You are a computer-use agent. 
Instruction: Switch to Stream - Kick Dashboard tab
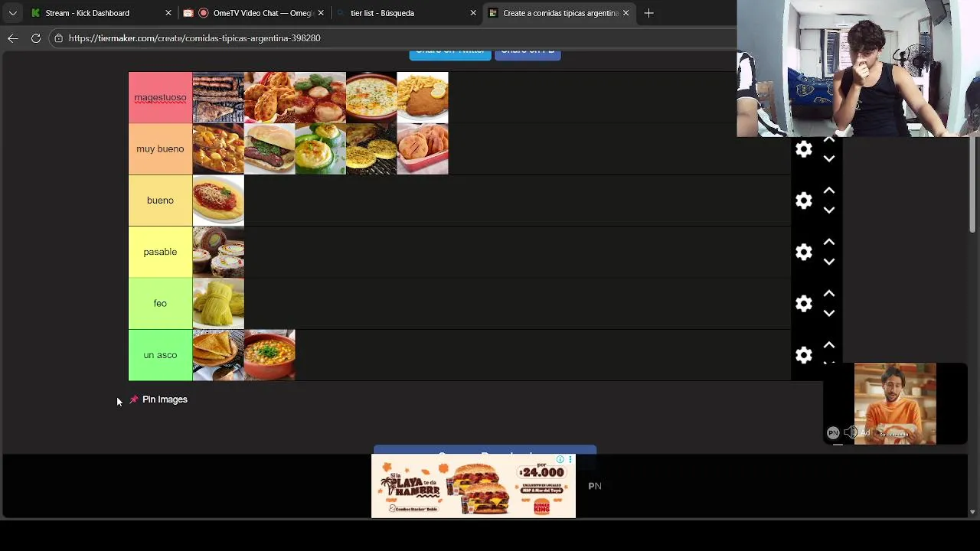click(100, 13)
